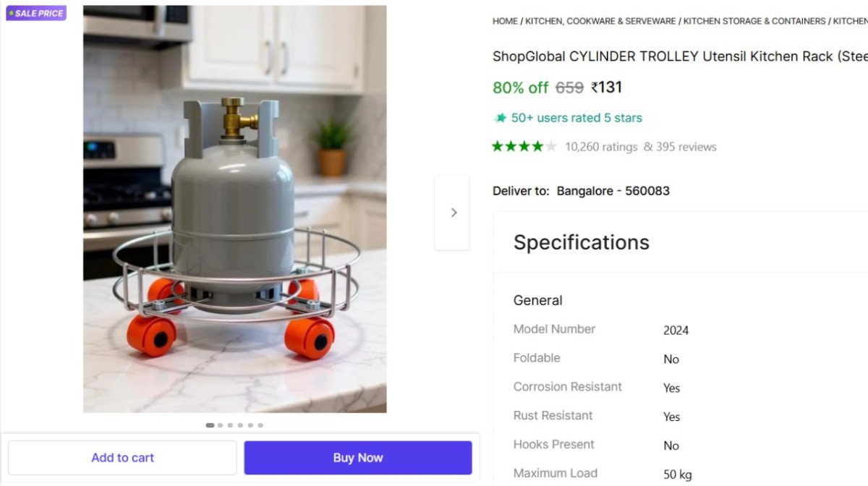The width and height of the screenshot is (868, 486).
Task: Click the SALE PRICE badge
Action: (x=35, y=12)
